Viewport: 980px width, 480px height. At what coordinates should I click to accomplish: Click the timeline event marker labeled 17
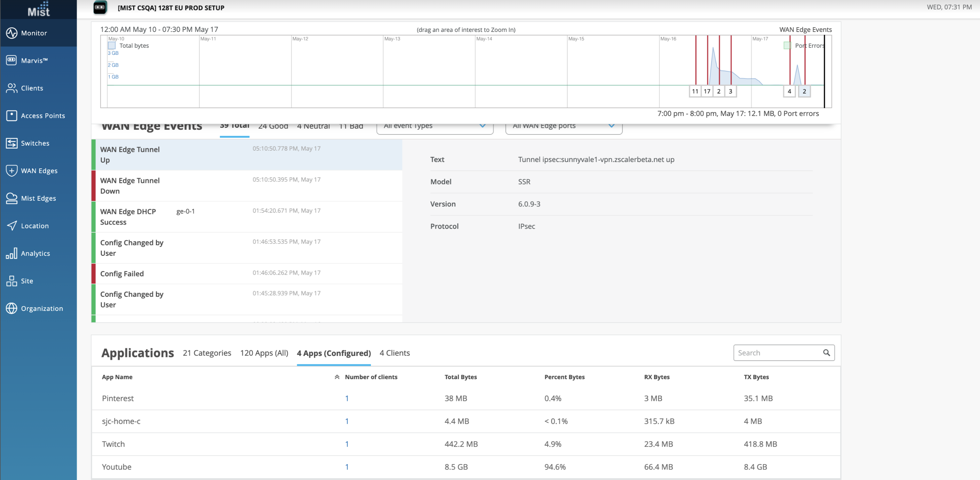[707, 91]
